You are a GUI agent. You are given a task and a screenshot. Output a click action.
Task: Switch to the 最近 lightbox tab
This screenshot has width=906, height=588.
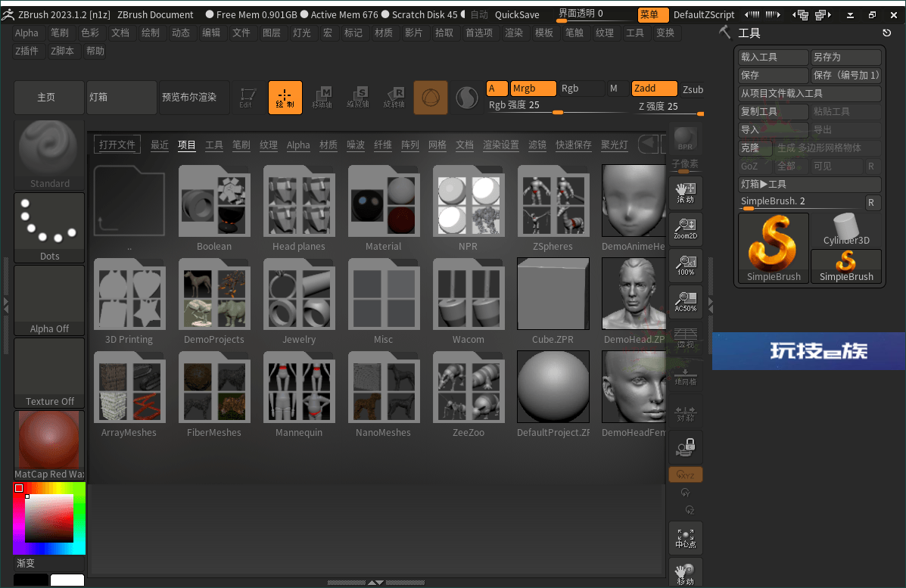click(160, 145)
